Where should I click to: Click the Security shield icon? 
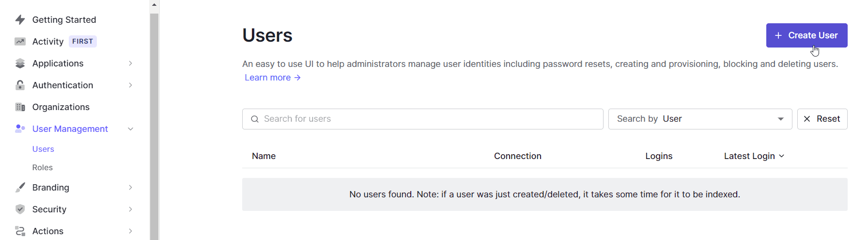tap(20, 209)
